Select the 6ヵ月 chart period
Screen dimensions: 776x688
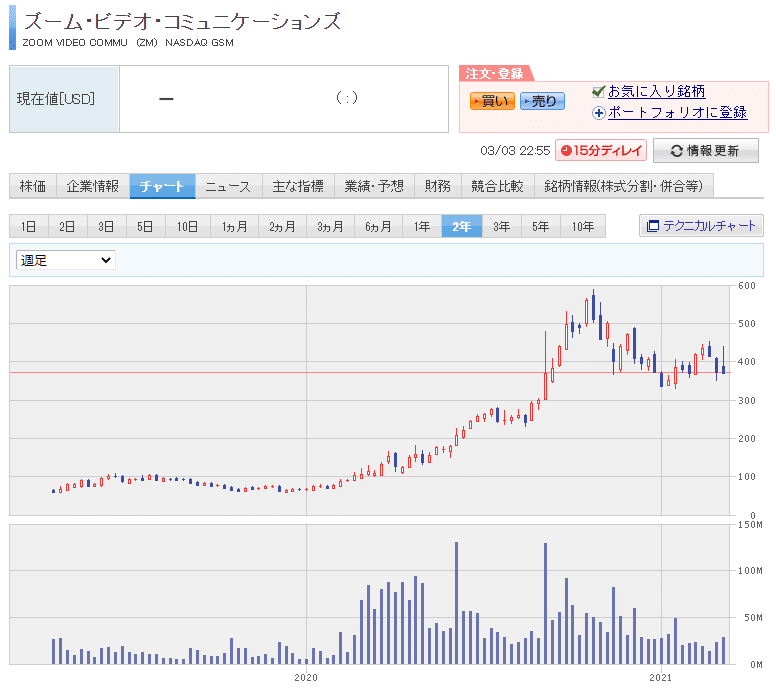tap(378, 226)
